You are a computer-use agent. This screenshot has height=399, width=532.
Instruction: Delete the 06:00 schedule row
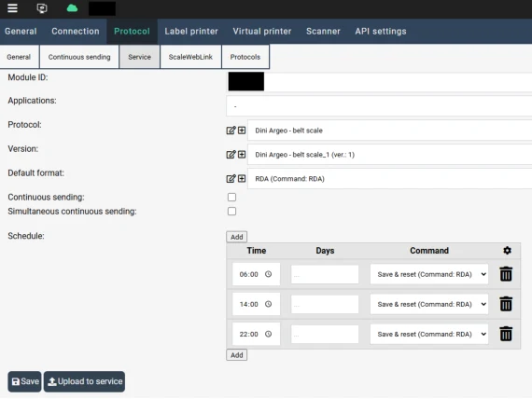[506, 274]
